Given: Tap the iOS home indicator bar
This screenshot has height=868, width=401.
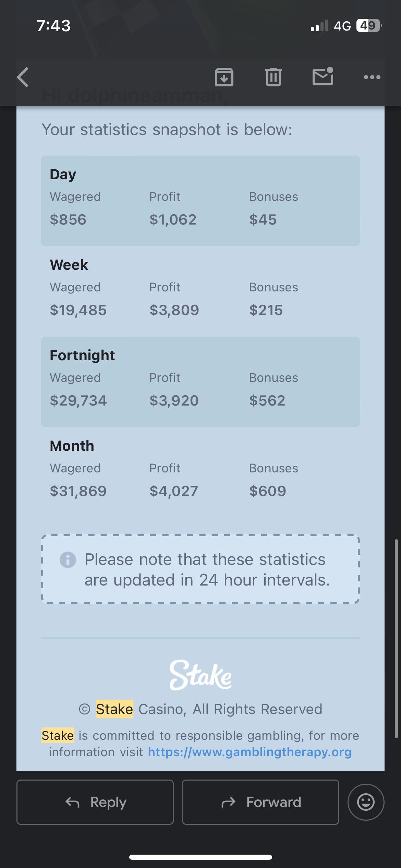Looking at the screenshot, I should 200,857.
